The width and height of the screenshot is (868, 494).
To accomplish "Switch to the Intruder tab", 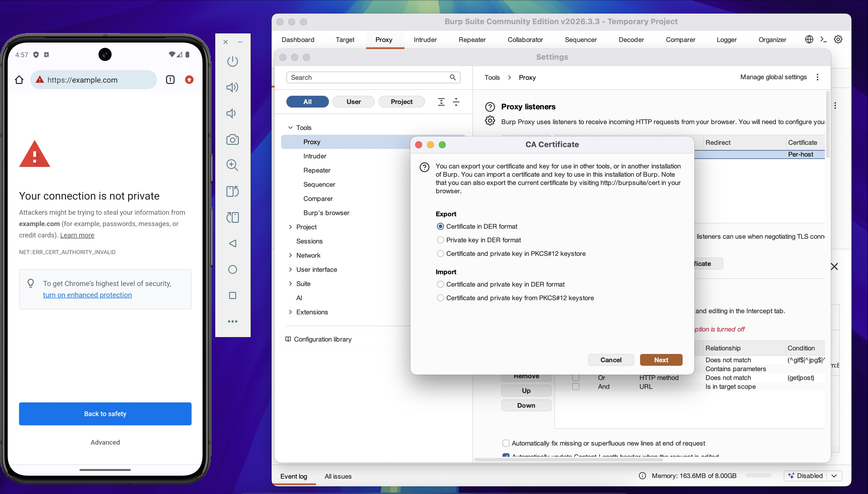I will pyautogui.click(x=425, y=39).
